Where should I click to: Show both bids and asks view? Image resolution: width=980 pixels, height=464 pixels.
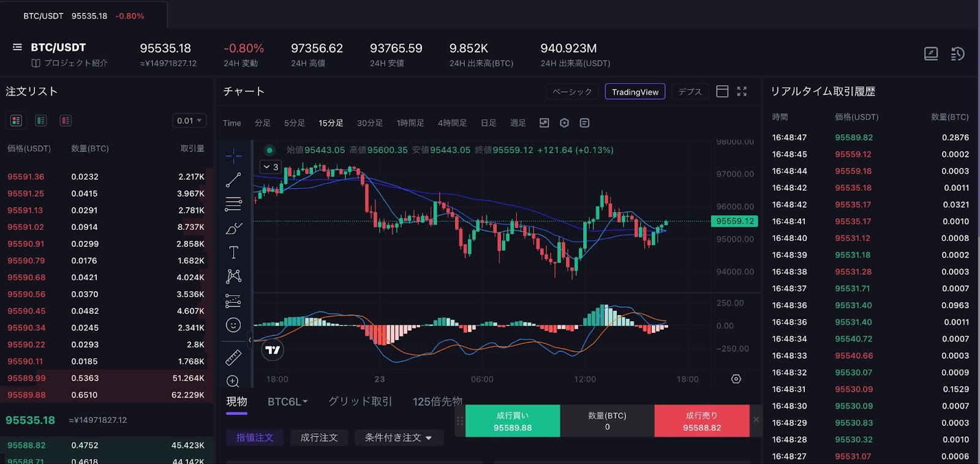[x=17, y=121]
